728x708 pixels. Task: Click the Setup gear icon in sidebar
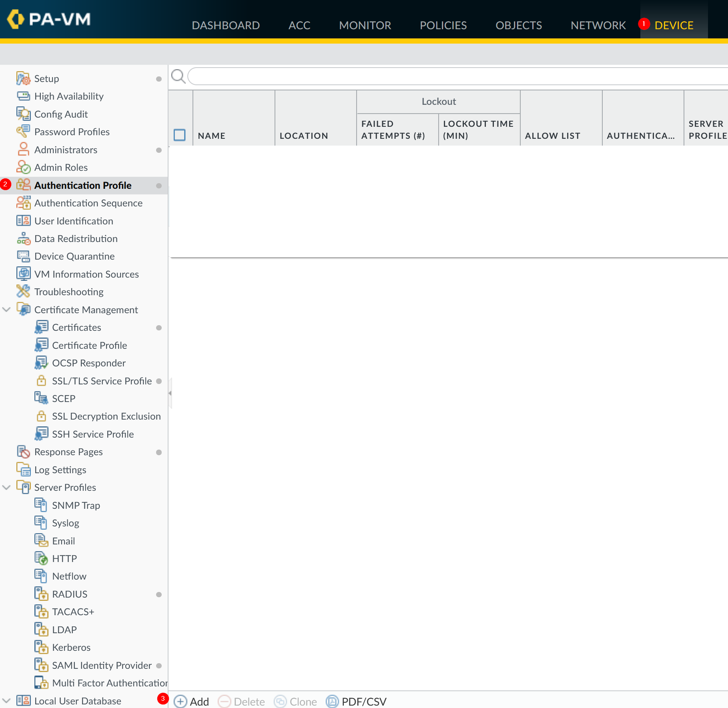click(x=23, y=78)
